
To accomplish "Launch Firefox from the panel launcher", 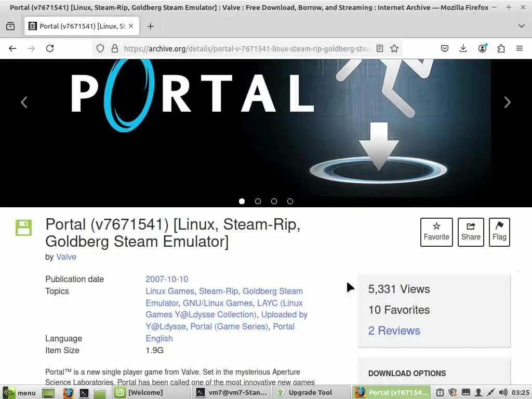I will coord(68,393).
